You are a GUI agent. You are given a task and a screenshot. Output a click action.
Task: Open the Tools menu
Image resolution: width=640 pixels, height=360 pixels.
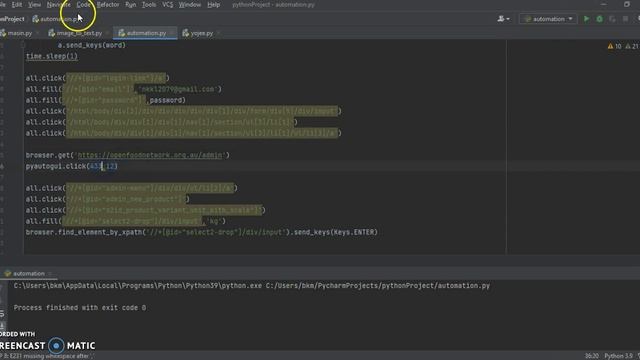[149, 4]
